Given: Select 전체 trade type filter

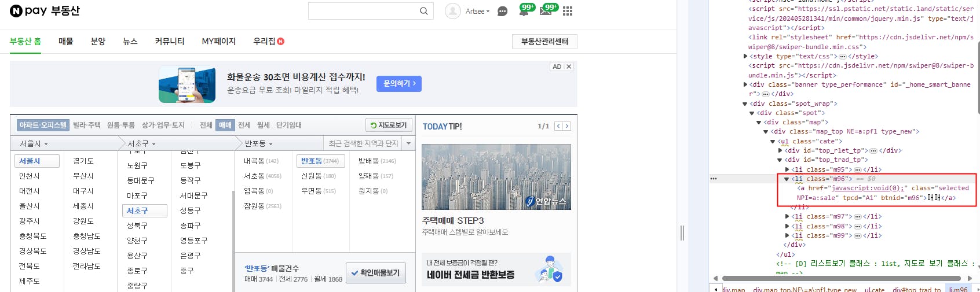Looking at the screenshot, I should (x=206, y=125).
